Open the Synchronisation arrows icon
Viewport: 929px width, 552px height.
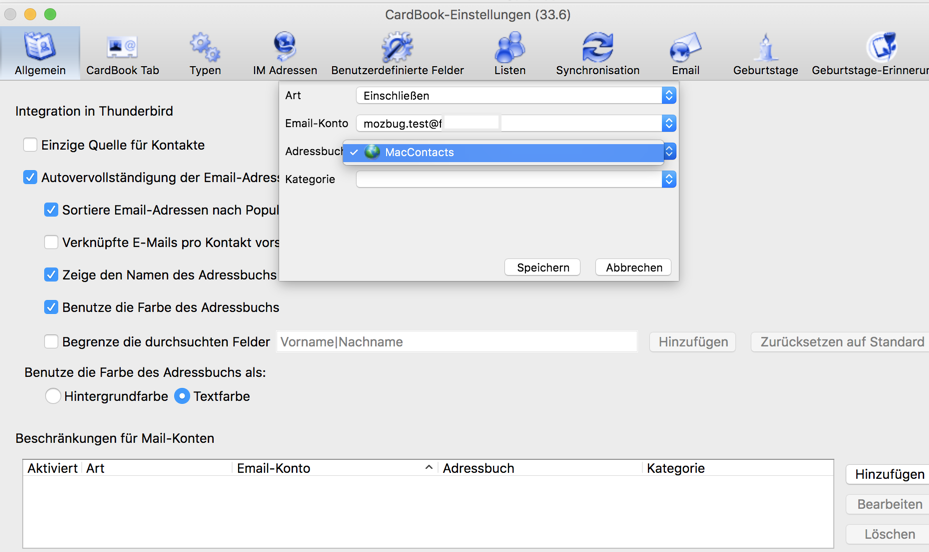pyautogui.click(x=597, y=47)
